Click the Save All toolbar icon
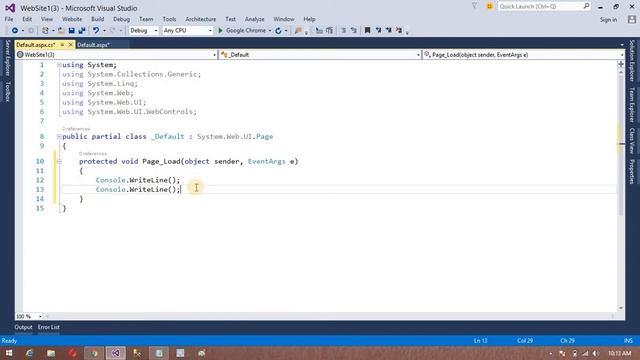 [x=82, y=31]
